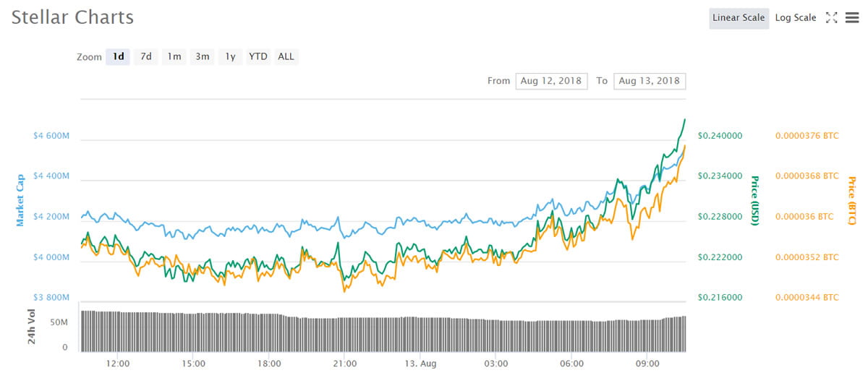
Task: Toggle fullscreen chart view icon
Action: click(831, 17)
